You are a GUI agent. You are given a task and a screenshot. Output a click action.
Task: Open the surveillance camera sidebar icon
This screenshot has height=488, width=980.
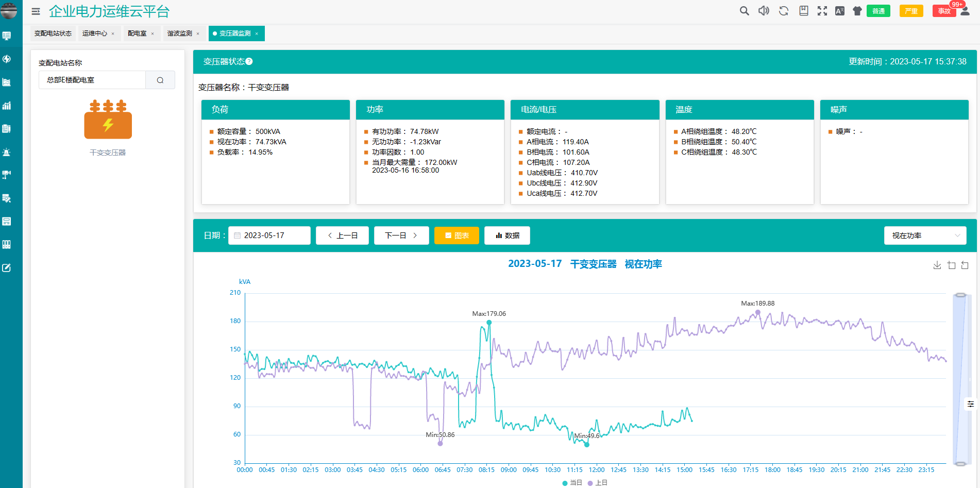click(x=7, y=175)
